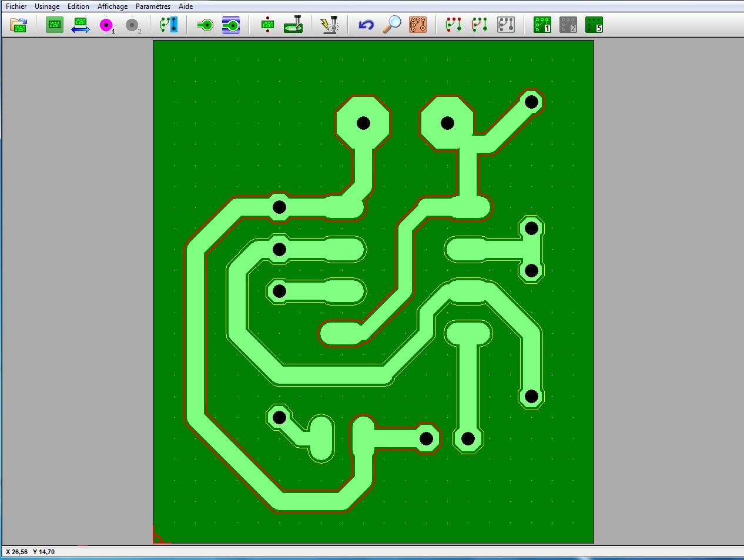Click the lightning bolt machining icon
Image resolution: width=744 pixels, height=560 pixels.
330,25
